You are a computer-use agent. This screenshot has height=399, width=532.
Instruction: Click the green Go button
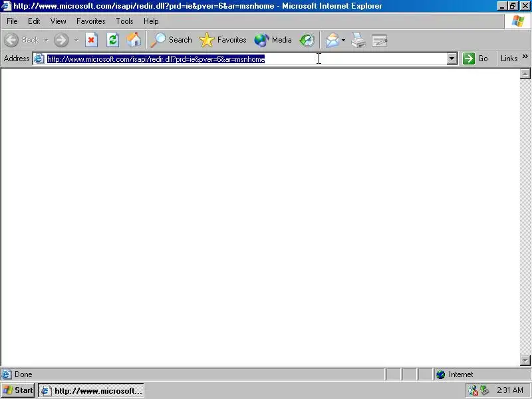475,59
